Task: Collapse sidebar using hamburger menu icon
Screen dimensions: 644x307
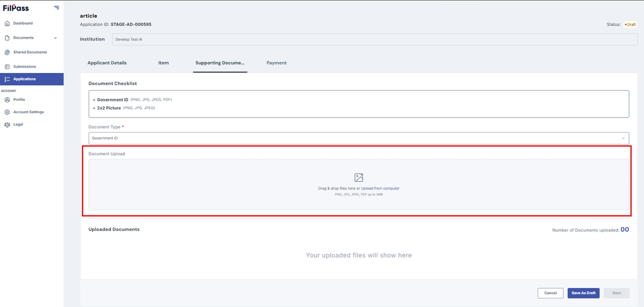Action: pos(56,8)
